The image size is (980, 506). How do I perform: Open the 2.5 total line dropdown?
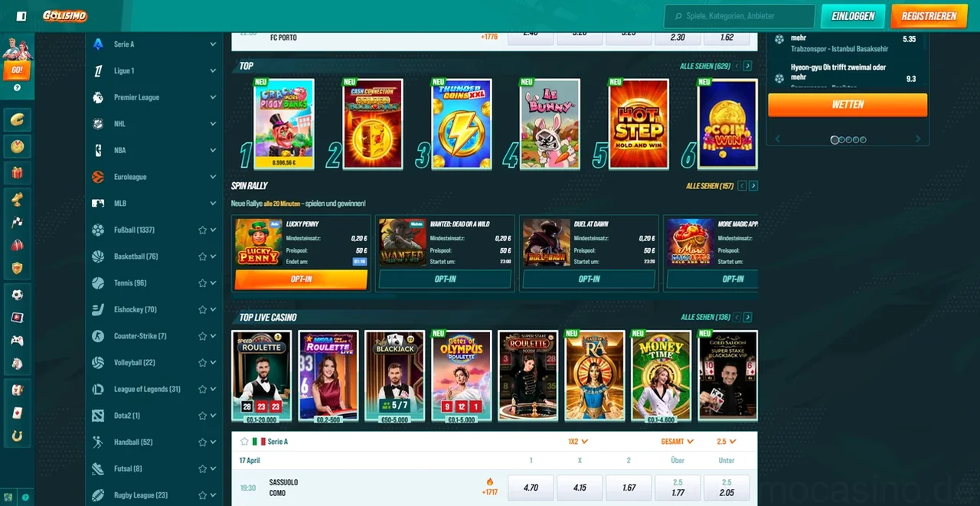click(x=727, y=442)
